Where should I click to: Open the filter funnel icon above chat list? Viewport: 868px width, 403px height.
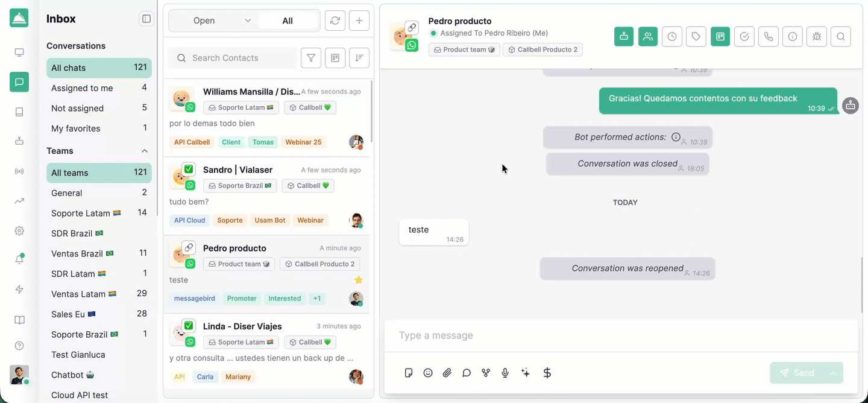click(x=311, y=58)
